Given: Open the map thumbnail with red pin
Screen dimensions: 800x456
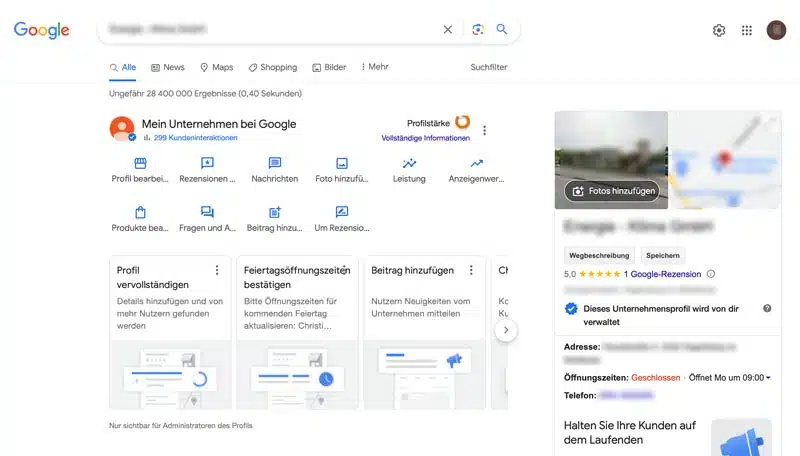Looking at the screenshot, I should point(725,160).
